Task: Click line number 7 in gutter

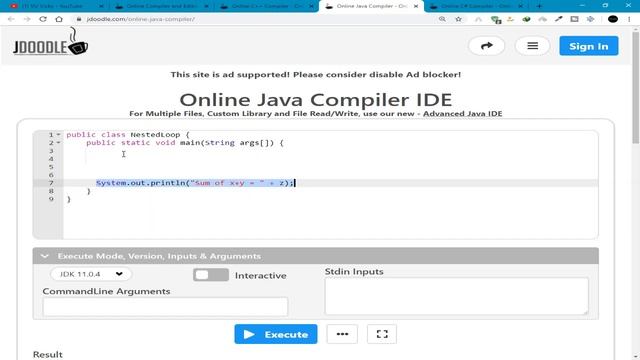Action: pyautogui.click(x=51, y=183)
